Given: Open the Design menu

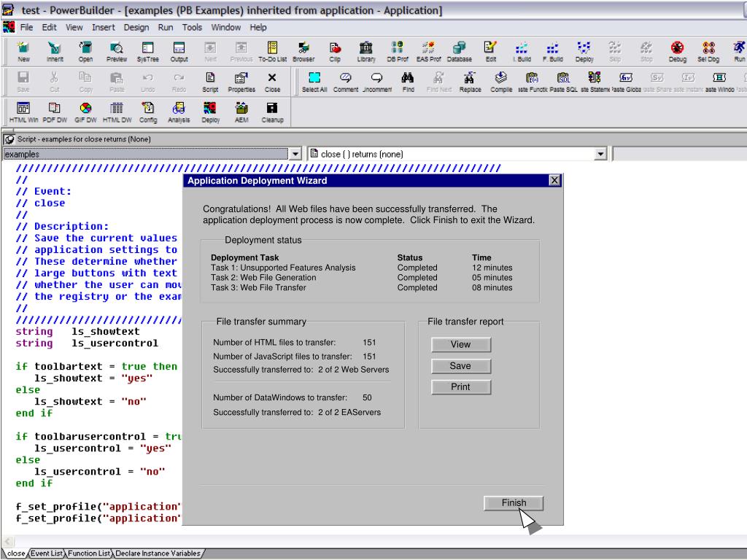Looking at the screenshot, I should 136,28.
